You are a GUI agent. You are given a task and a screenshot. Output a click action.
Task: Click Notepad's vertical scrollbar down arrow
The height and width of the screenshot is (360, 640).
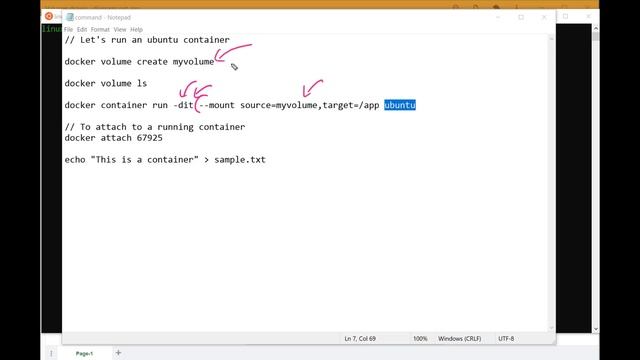[551, 327]
